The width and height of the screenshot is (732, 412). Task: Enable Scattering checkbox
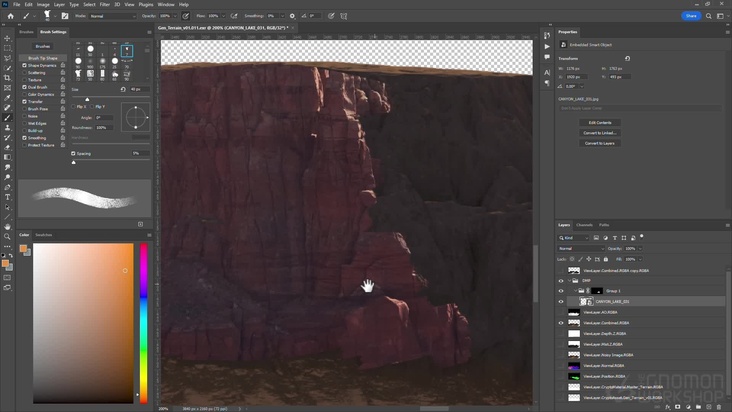coord(24,73)
